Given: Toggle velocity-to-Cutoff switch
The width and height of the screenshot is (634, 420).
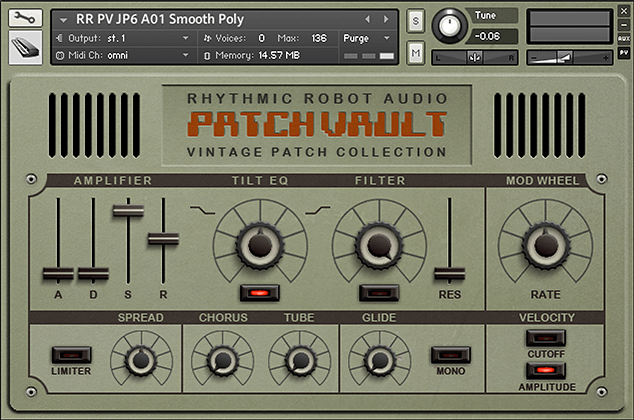Looking at the screenshot, I should [546, 338].
